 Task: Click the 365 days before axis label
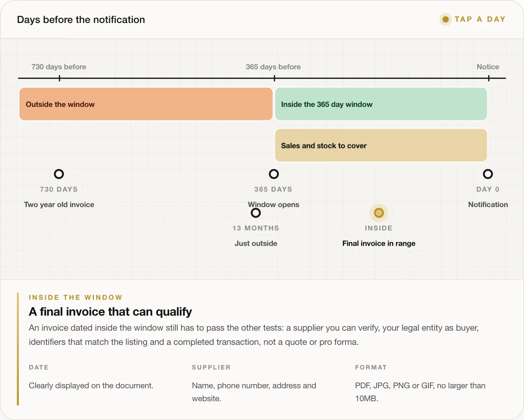[273, 67]
